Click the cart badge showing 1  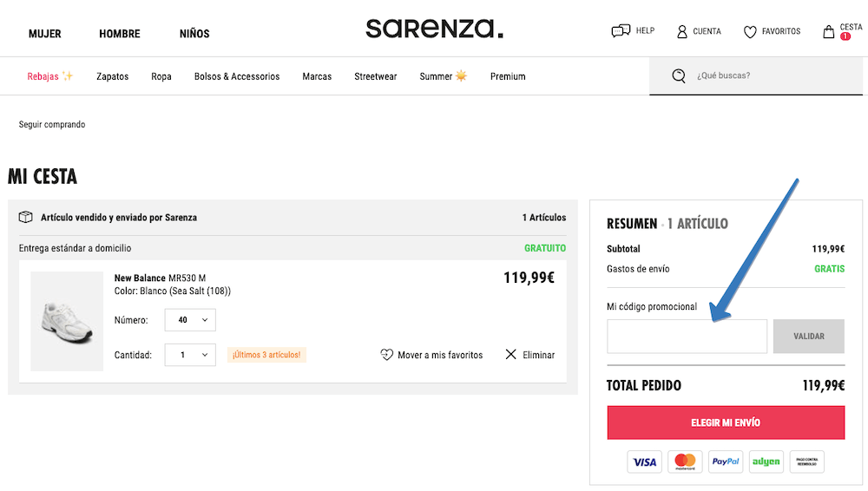(845, 36)
